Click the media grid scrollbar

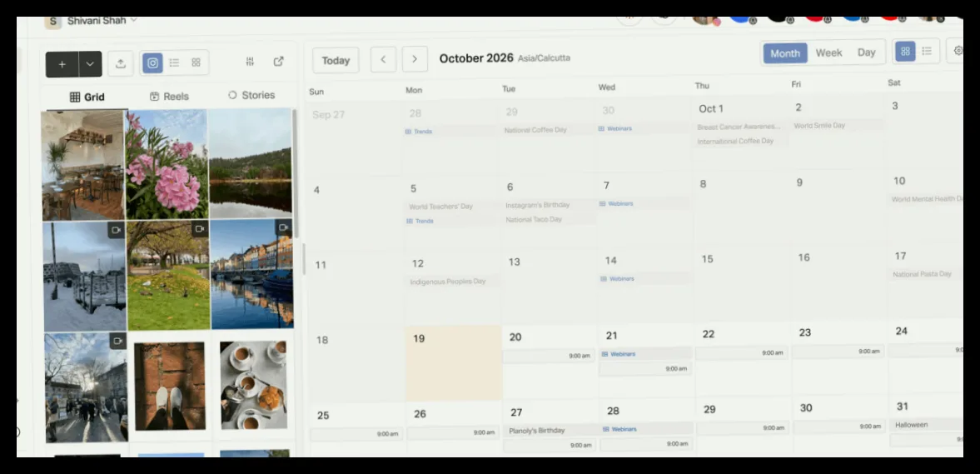click(x=295, y=172)
